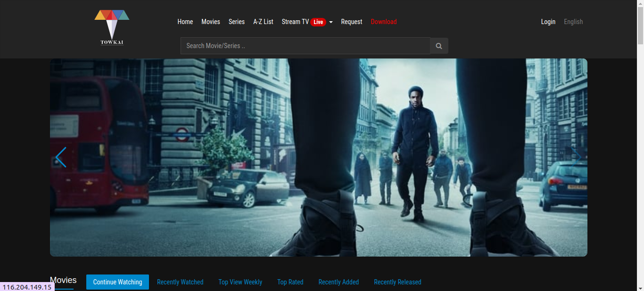Click the Request link
Viewport: 644px width, 291px height.
pyautogui.click(x=352, y=22)
